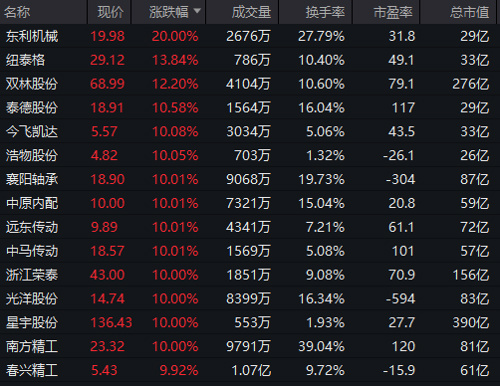Select the 纽泰格 stock row
Viewport: 500px width, 386px height.
[x=250, y=60]
